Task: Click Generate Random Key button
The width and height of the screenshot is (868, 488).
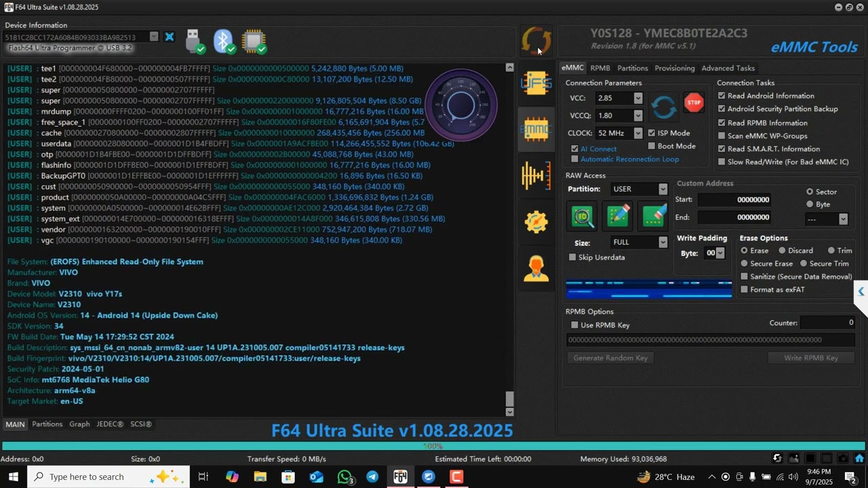Action: tap(610, 358)
